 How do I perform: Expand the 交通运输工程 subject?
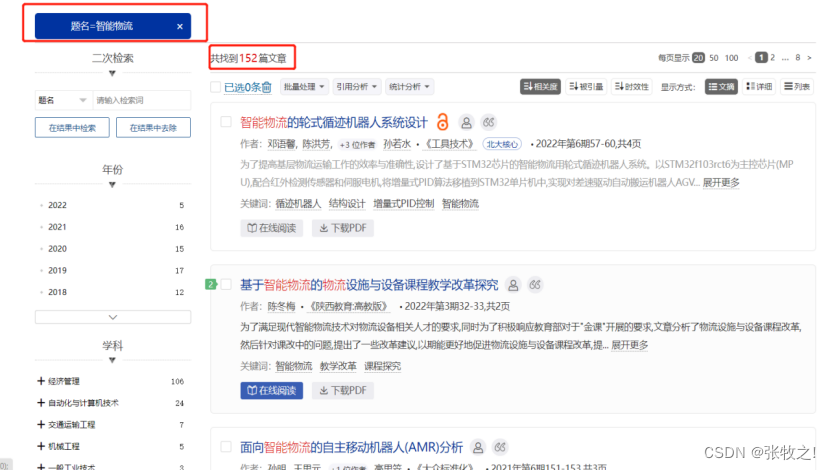coord(41,424)
